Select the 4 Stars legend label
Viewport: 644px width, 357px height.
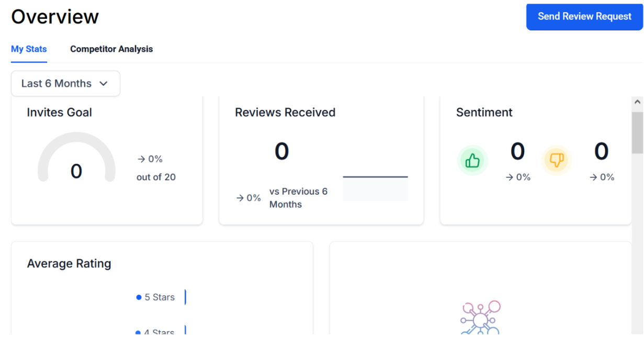tap(159, 332)
